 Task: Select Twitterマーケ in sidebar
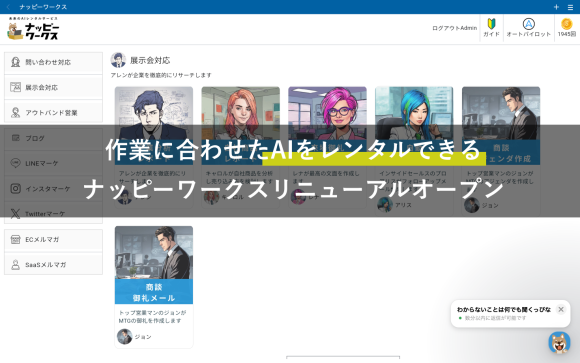click(x=53, y=214)
